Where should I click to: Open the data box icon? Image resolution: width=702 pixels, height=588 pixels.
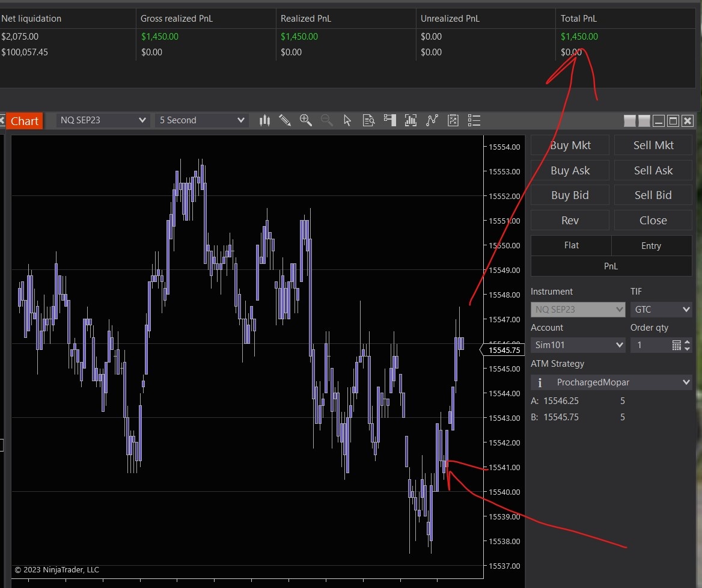point(368,121)
